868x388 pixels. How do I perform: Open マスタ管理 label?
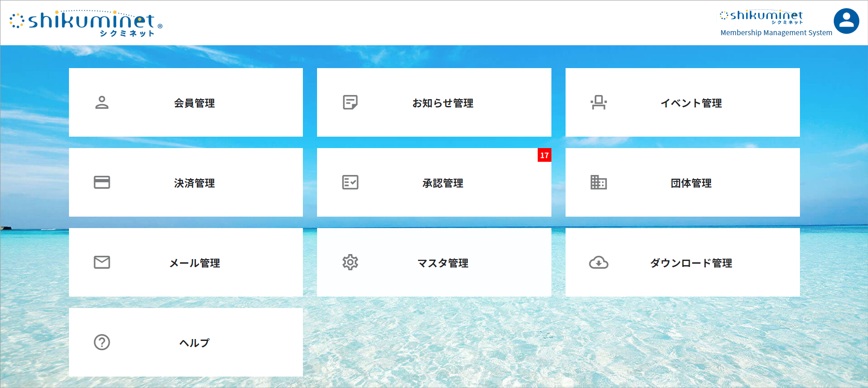tap(443, 263)
